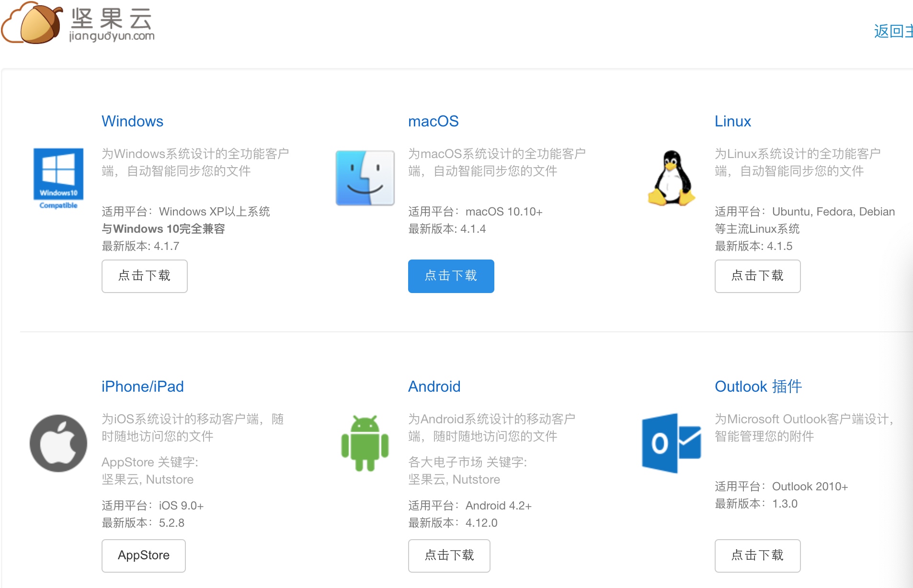
Task: Download the Android app
Action: (449, 555)
